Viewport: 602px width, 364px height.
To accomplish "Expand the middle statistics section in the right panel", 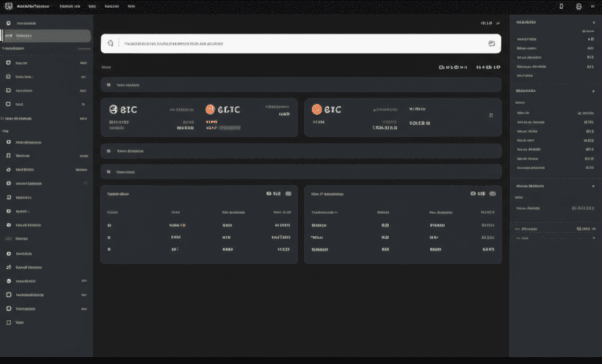I will (594, 91).
